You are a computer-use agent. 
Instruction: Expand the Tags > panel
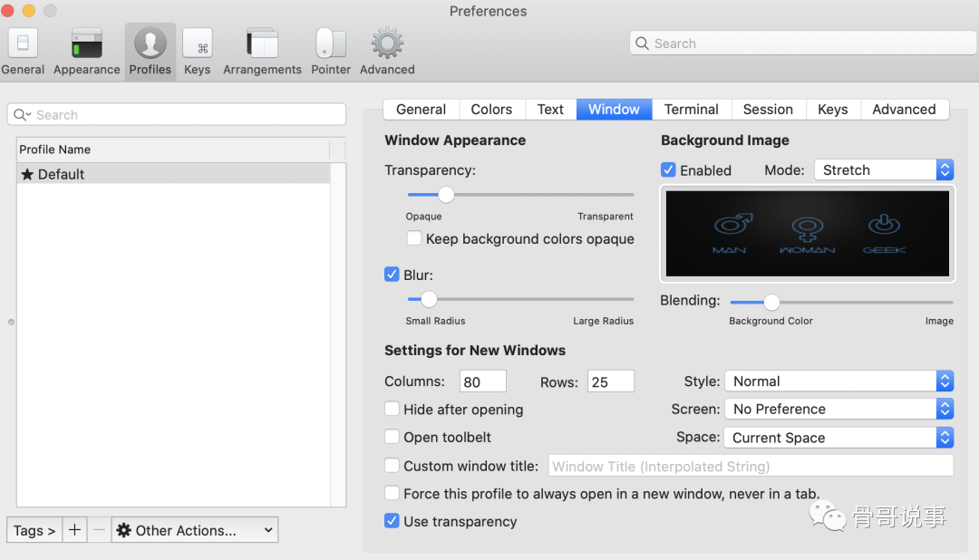pyautogui.click(x=34, y=530)
